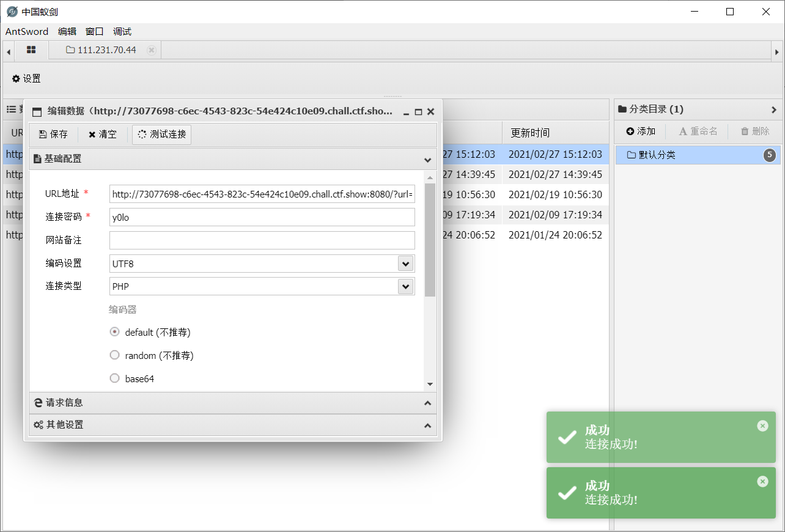Click the 默认分类 count badge 5
Image resolution: width=785 pixels, height=532 pixels.
pos(770,155)
